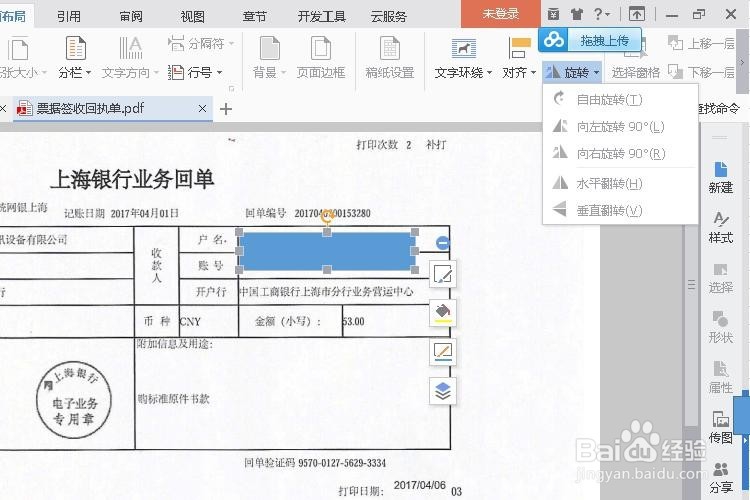
Task: Click the 电子业务专用章 stamp image
Action: (x=73, y=400)
